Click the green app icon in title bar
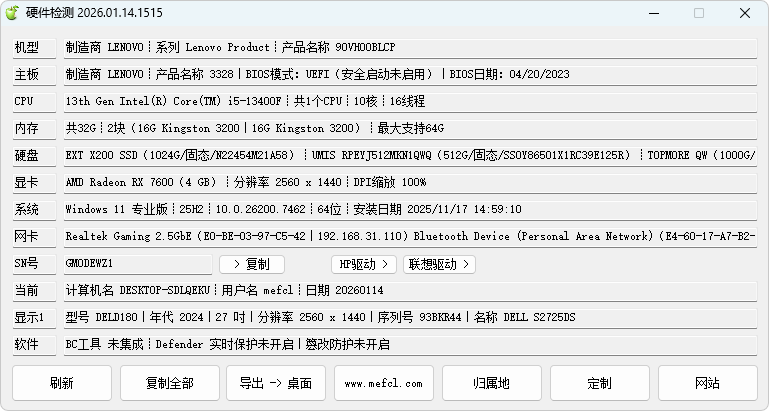 point(13,13)
